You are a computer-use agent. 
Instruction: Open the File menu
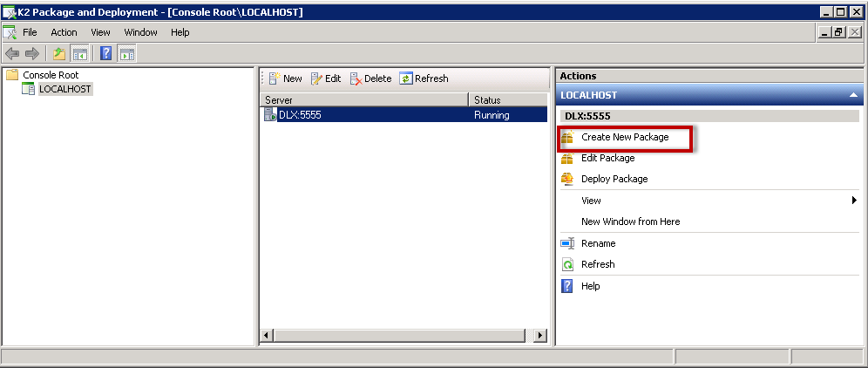(30, 32)
